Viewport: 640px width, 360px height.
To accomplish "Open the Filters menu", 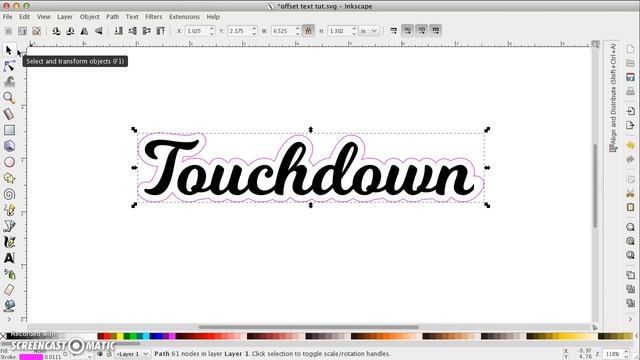I will point(153,17).
